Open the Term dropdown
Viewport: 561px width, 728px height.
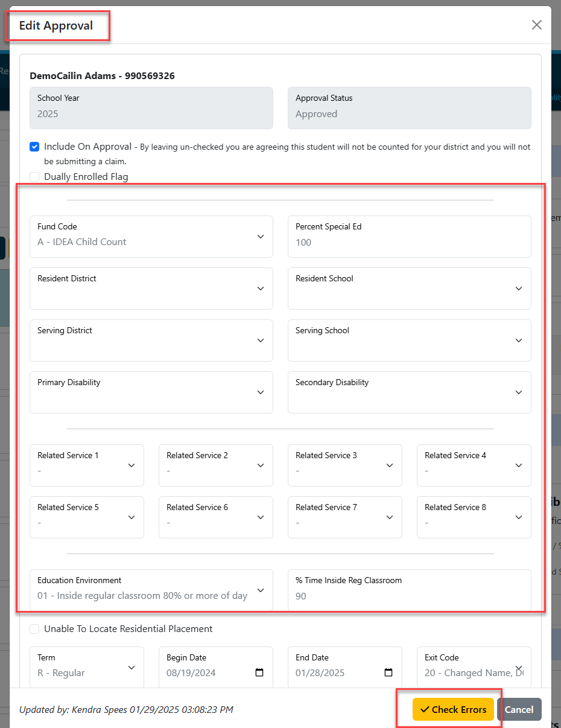click(87, 667)
